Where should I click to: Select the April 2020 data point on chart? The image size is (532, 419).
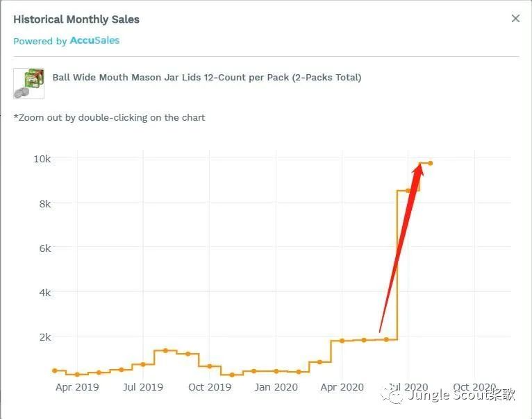point(342,341)
